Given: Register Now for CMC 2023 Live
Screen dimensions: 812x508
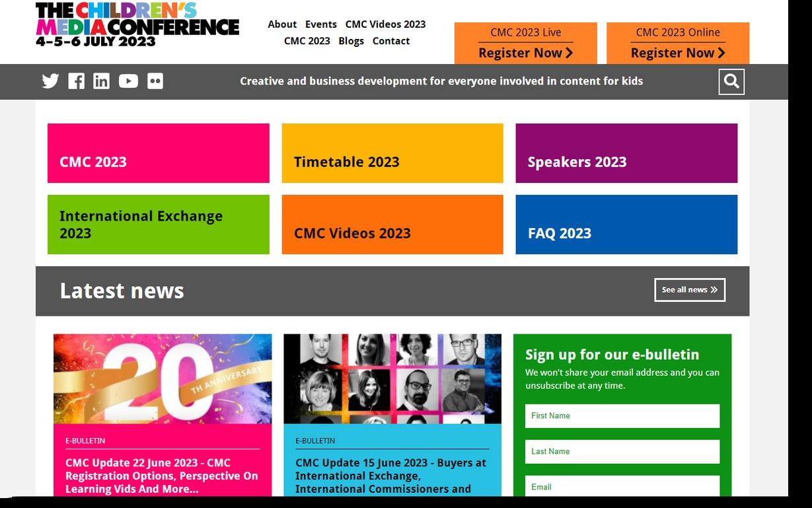Looking at the screenshot, I should 526,53.
